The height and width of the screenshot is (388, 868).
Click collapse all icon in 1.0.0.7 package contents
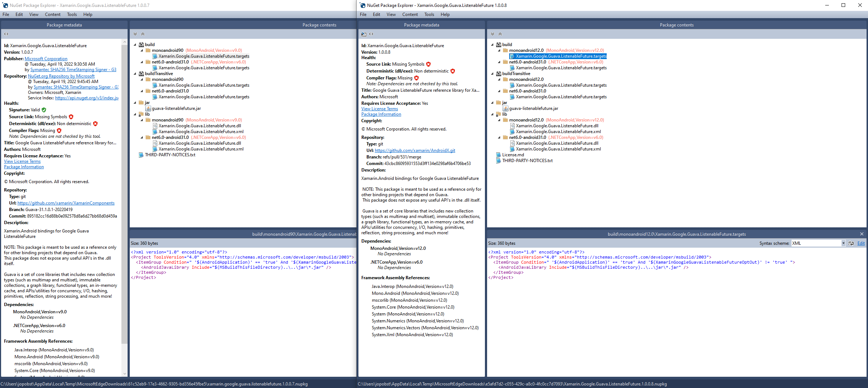click(x=143, y=34)
